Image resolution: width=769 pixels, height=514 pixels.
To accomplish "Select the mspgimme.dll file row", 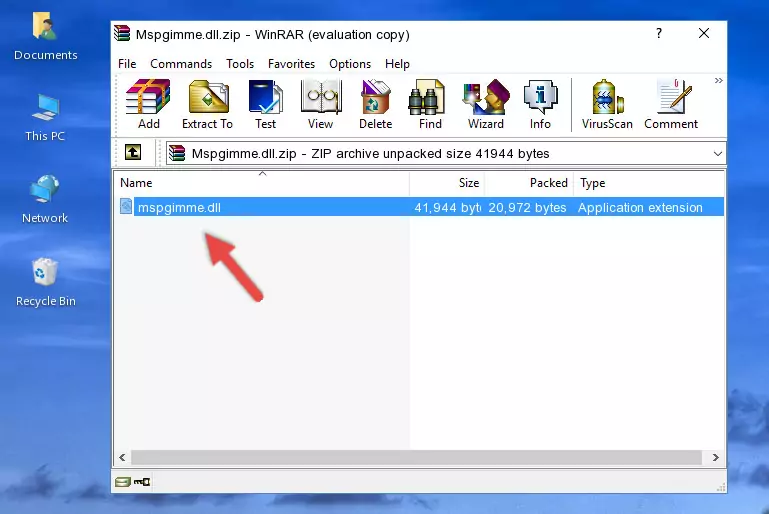I will pos(420,207).
